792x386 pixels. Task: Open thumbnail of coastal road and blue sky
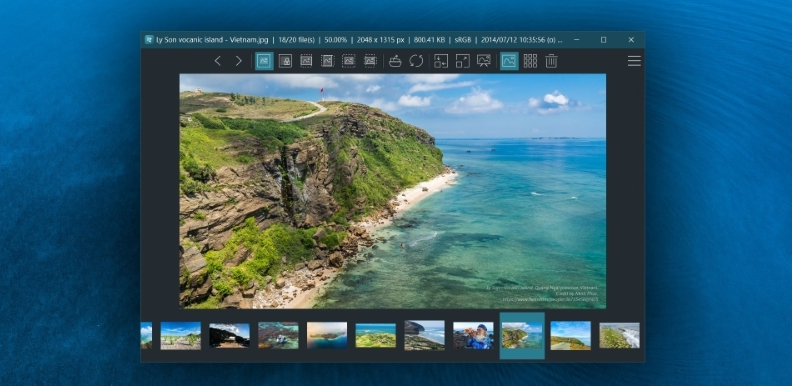(571, 335)
